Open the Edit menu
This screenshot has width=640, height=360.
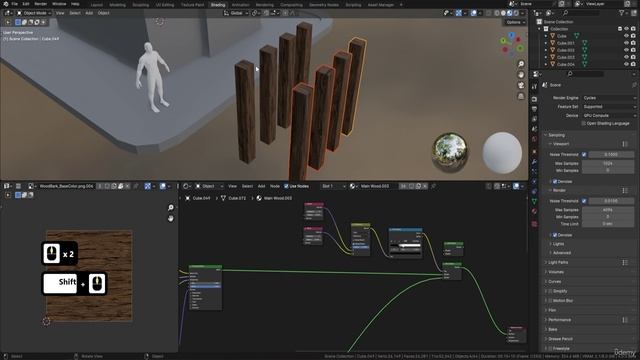pos(26,4)
